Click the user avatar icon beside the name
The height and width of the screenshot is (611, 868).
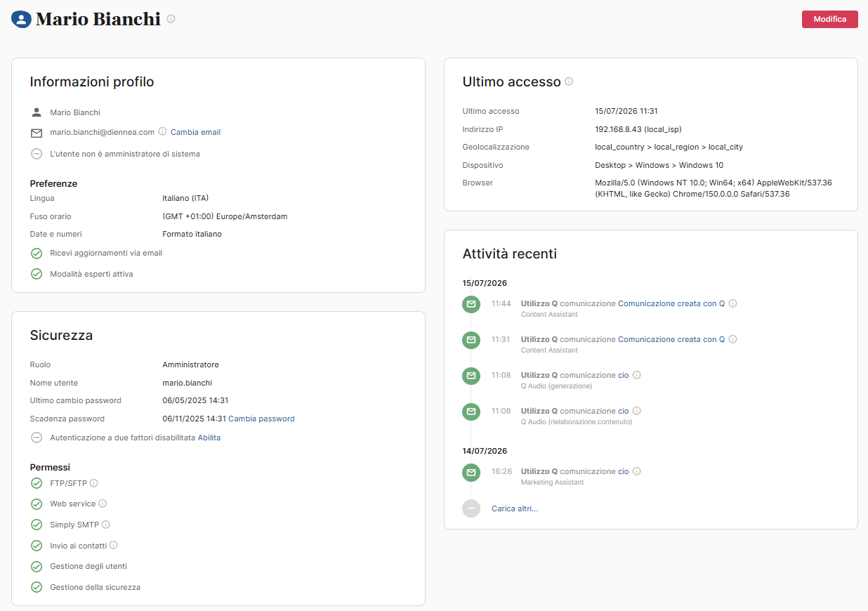pyautogui.click(x=22, y=19)
